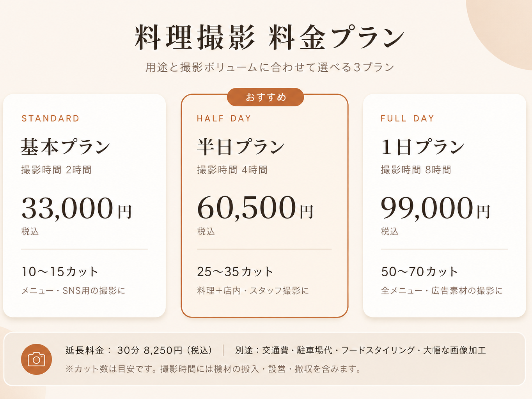The height and width of the screenshot is (399, 532).
Task: Click the 料理撮影 料金プラン heading
Action: (x=270, y=37)
